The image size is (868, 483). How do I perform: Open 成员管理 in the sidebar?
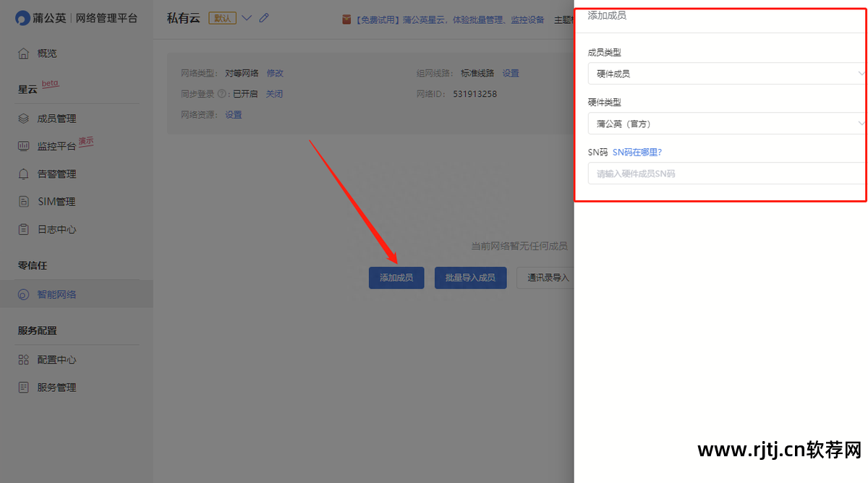tap(56, 119)
